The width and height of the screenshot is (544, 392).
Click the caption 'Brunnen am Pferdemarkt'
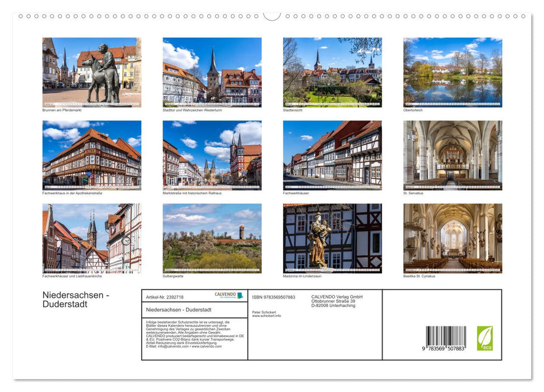click(62, 110)
